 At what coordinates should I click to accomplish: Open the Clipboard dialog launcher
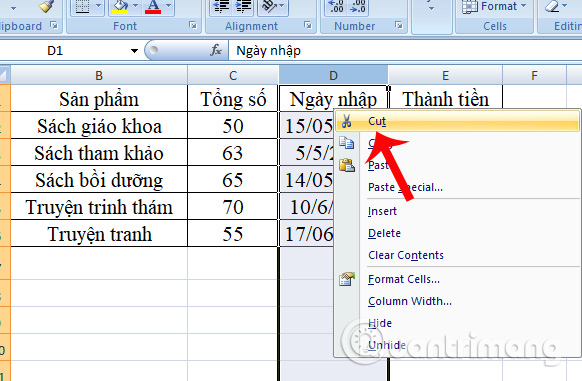[54, 25]
